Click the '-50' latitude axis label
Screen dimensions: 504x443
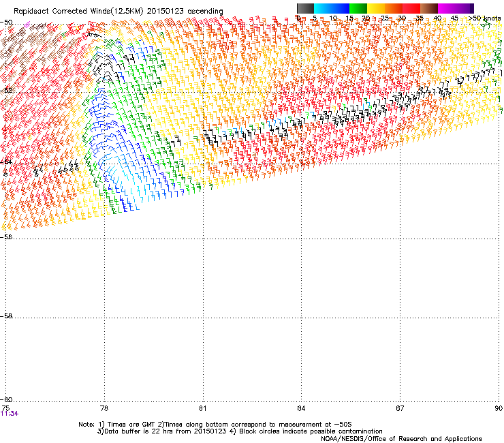coord(6,22)
